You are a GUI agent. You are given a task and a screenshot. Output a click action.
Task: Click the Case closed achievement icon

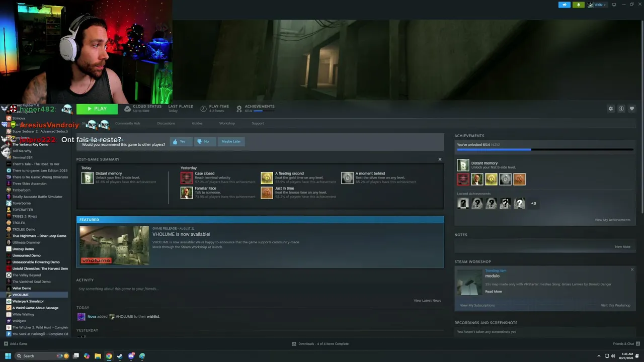(x=187, y=177)
